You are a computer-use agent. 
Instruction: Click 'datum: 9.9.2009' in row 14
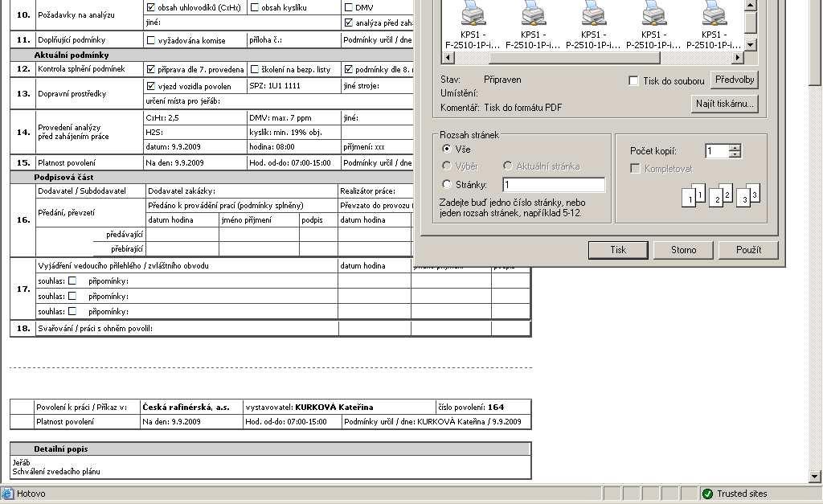174,147
